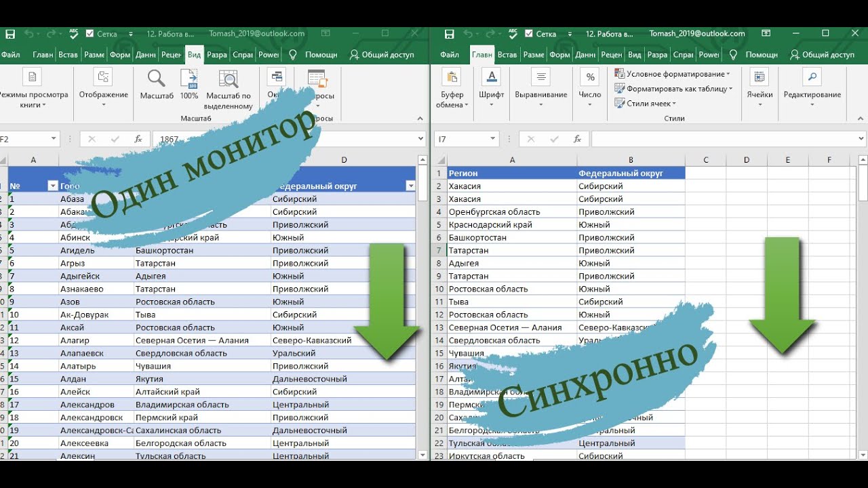Viewport: 868px width, 488px height.
Task: Click Undo in left window quick access
Action: tap(29, 33)
